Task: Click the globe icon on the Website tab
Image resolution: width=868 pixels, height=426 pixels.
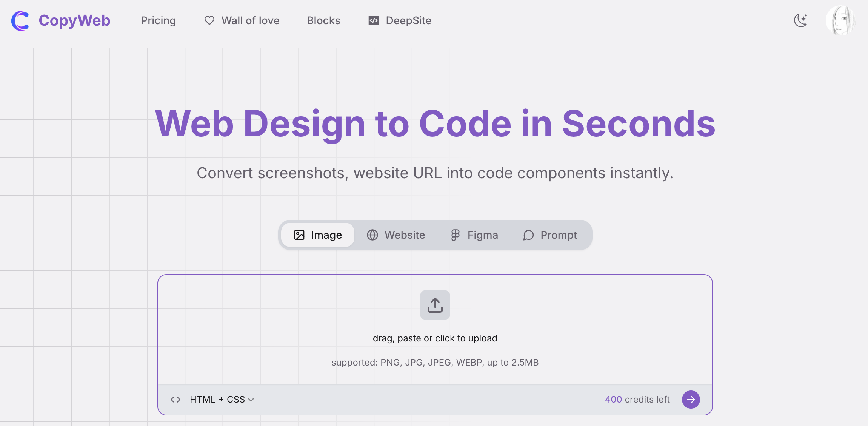Action: click(372, 235)
